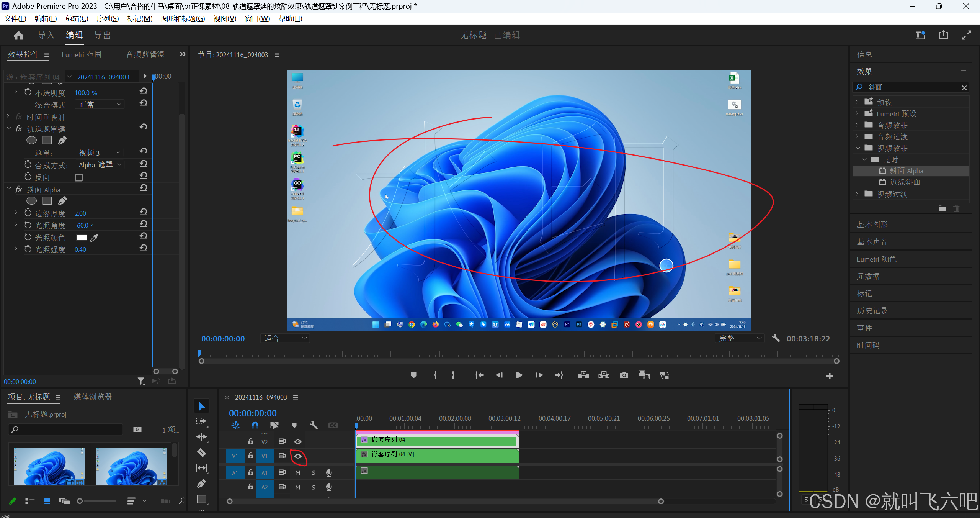Viewport: 980px width, 518px height.
Task: Enable the 反向 checkbox
Action: pos(78,177)
